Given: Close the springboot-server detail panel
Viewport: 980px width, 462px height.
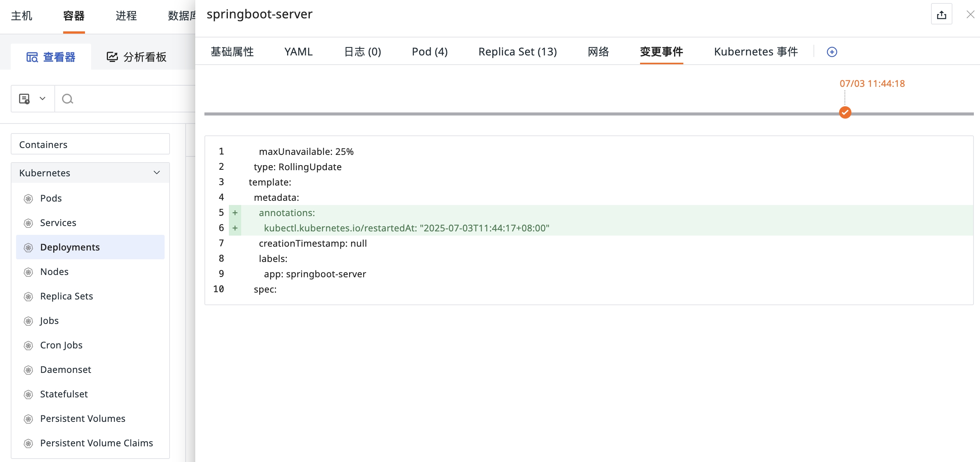Looking at the screenshot, I should [x=970, y=15].
